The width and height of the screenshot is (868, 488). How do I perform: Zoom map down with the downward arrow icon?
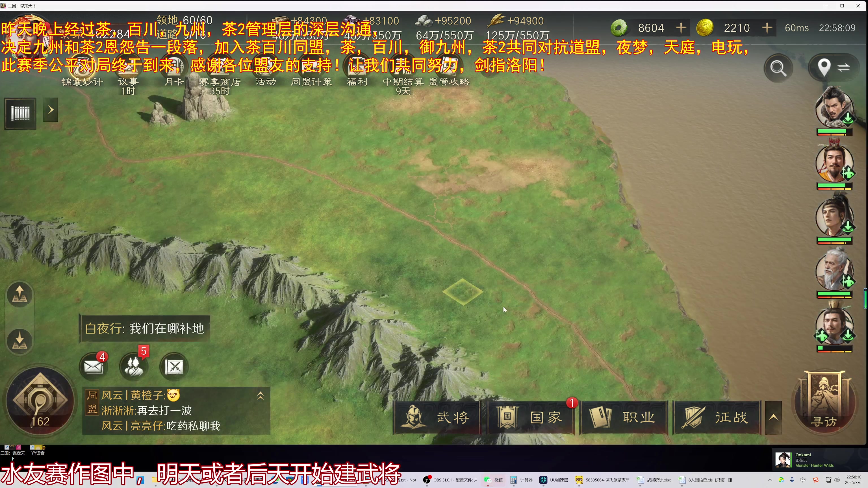point(20,341)
